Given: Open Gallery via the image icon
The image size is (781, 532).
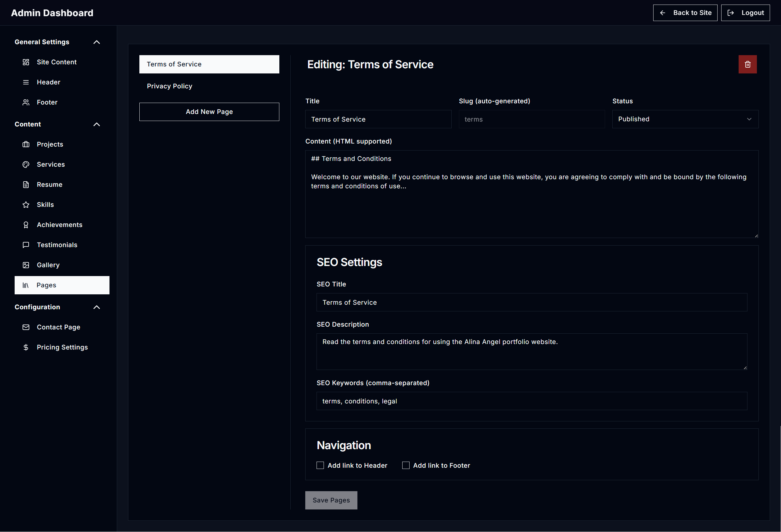Looking at the screenshot, I should (26, 265).
